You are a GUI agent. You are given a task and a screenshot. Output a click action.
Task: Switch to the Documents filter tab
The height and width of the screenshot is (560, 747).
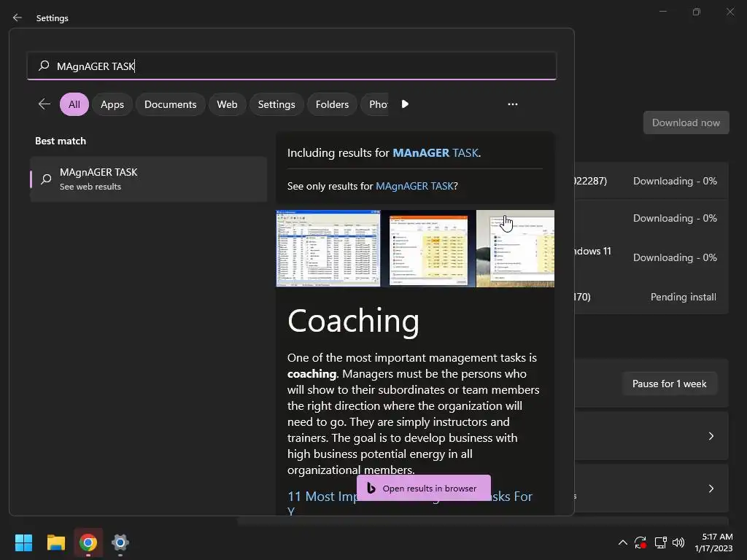[170, 104]
